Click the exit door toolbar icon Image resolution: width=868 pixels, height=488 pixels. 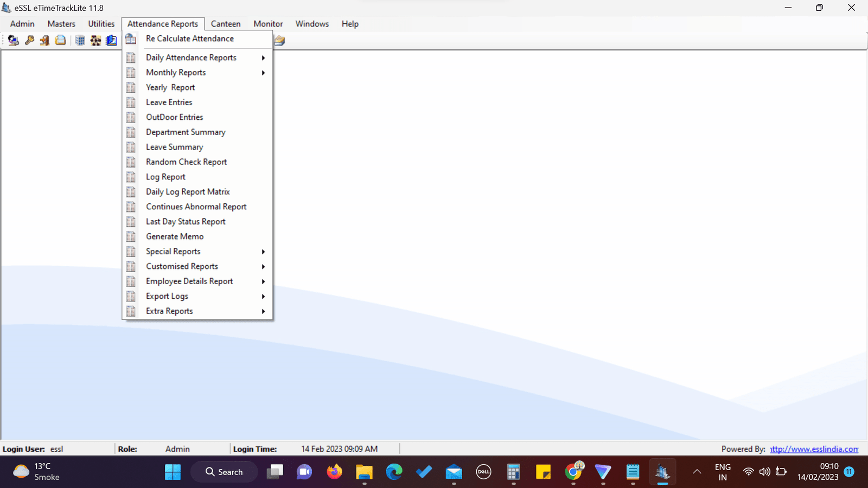point(44,40)
